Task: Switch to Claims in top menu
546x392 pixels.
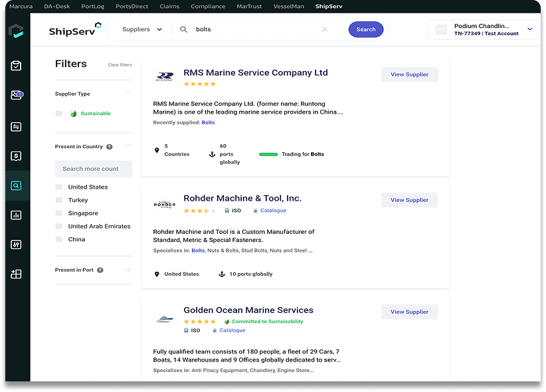Action: [x=169, y=6]
